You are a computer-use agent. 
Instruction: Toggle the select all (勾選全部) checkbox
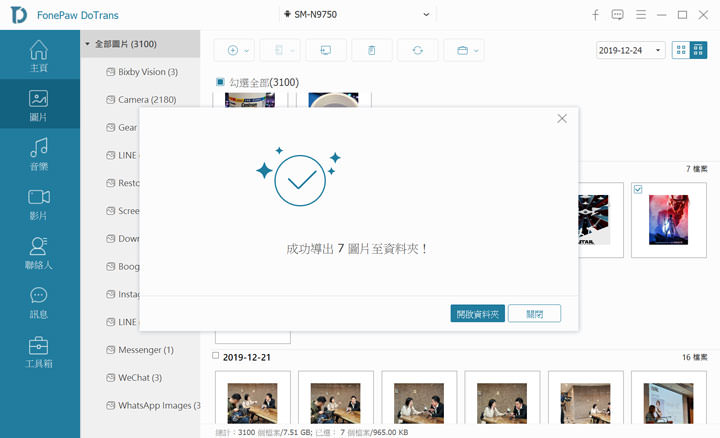pyautogui.click(x=220, y=82)
